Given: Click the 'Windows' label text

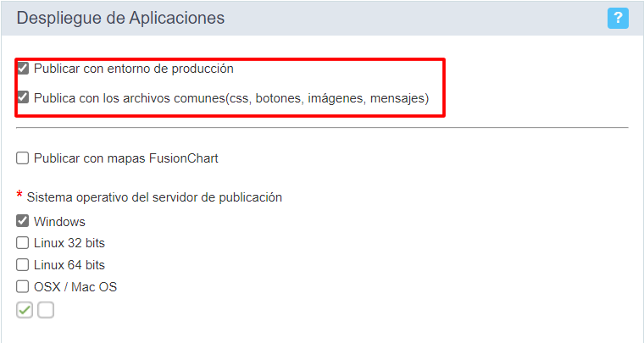Looking at the screenshot, I should (59, 222).
